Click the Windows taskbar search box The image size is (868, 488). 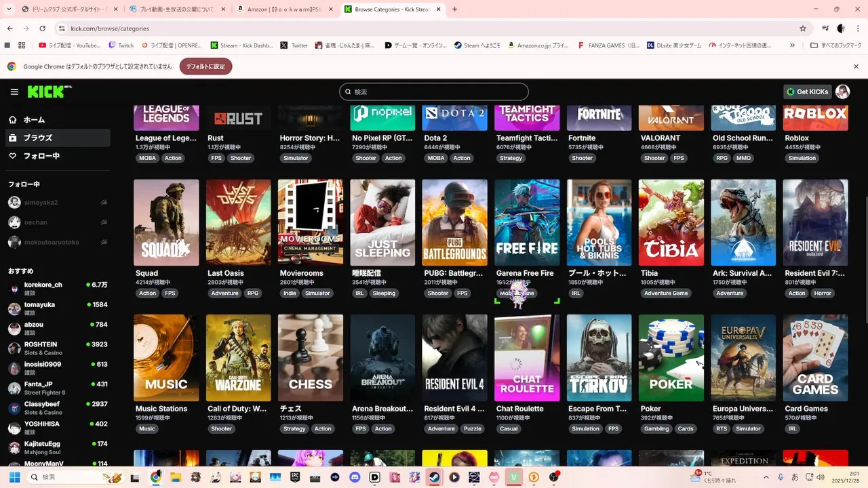click(x=76, y=477)
